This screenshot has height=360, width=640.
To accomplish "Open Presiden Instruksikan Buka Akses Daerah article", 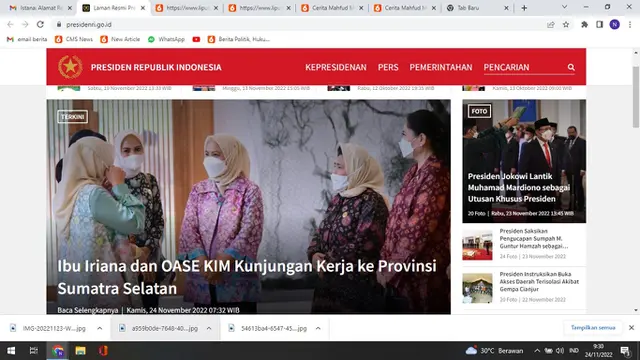I will [539, 282].
